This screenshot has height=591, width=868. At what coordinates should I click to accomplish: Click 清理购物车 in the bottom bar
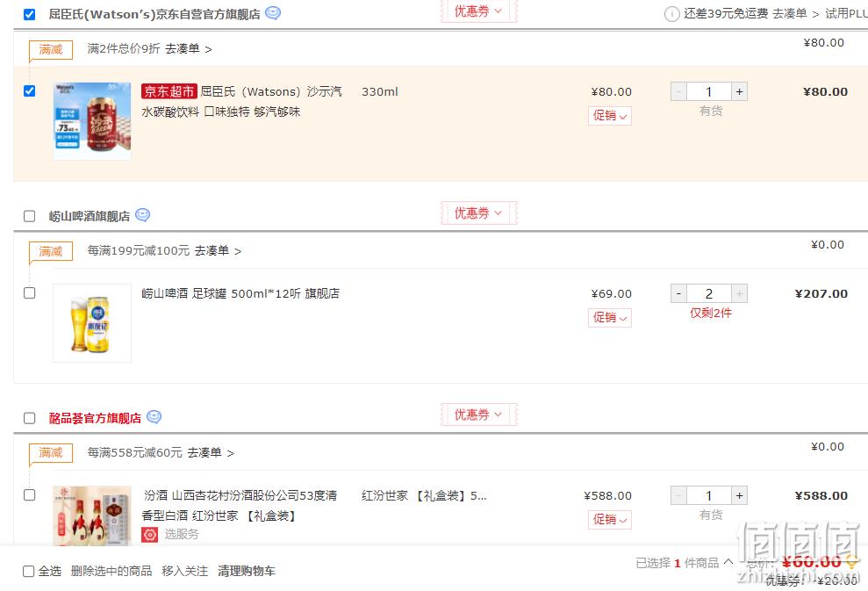(x=247, y=571)
